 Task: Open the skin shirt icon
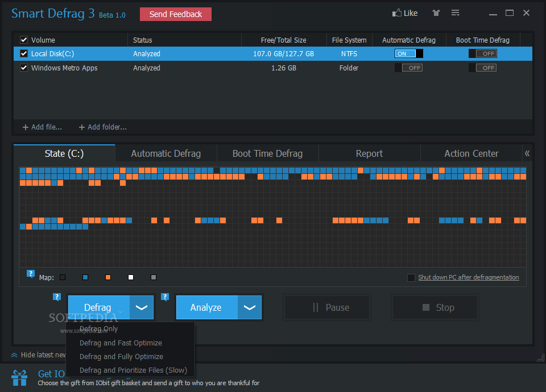click(436, 13)
